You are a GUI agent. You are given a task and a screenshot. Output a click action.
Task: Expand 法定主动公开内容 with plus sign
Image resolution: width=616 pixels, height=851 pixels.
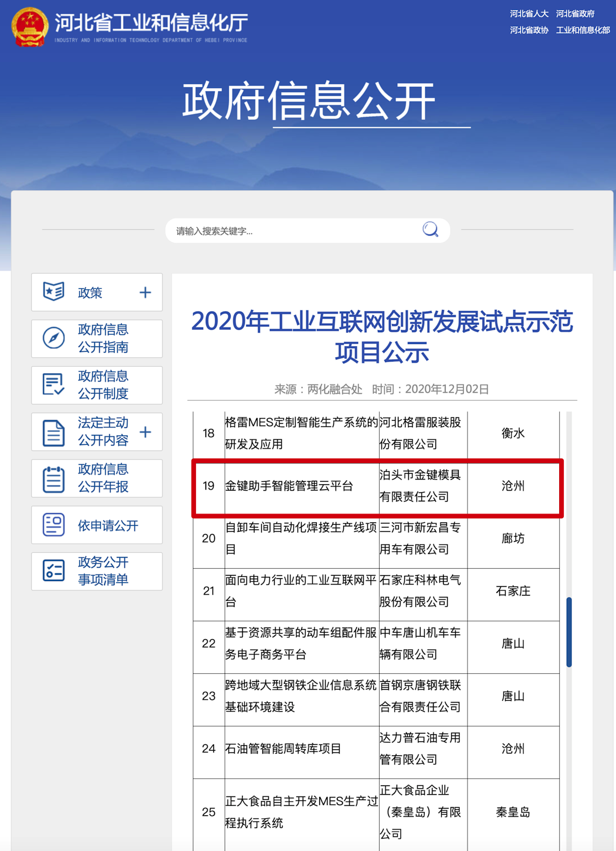point(145,432)
